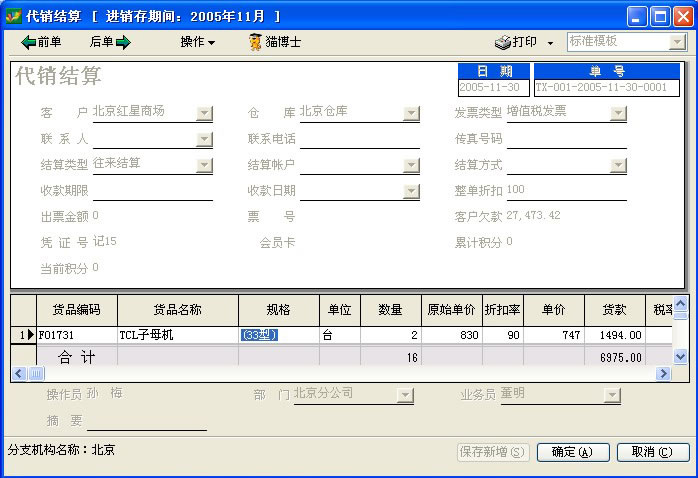
Task: Click the 打印 printer icon
Action: (x=503, y=42)
